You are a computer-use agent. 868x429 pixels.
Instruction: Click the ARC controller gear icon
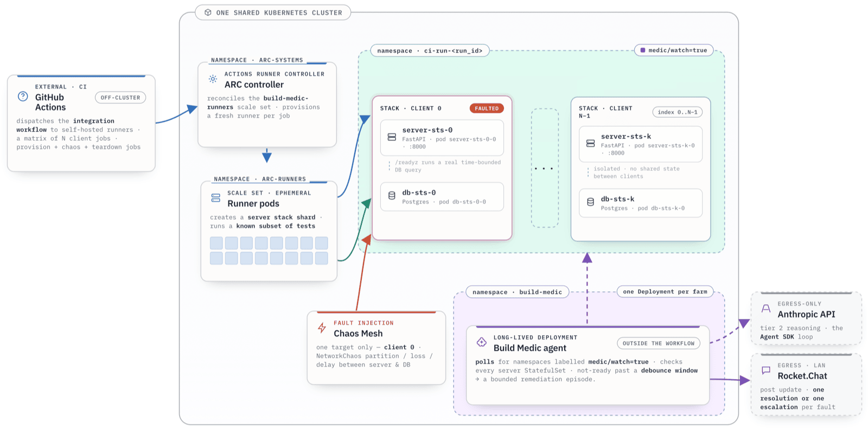[x=213, y=79]
